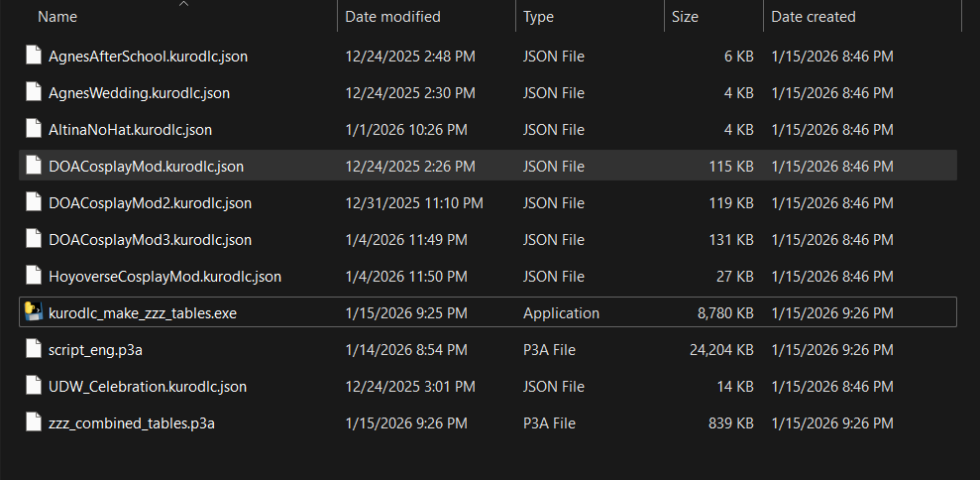This screenshot has height=480, width=980.
Task: Click the 119 KB size value
Action: pos(731,203)
